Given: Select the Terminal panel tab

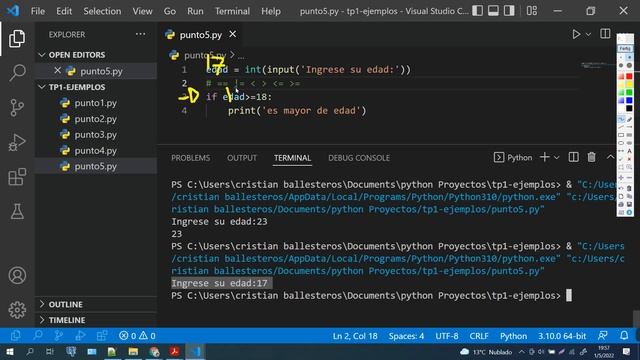Looking at the screenshot, I should coord(292,158).
